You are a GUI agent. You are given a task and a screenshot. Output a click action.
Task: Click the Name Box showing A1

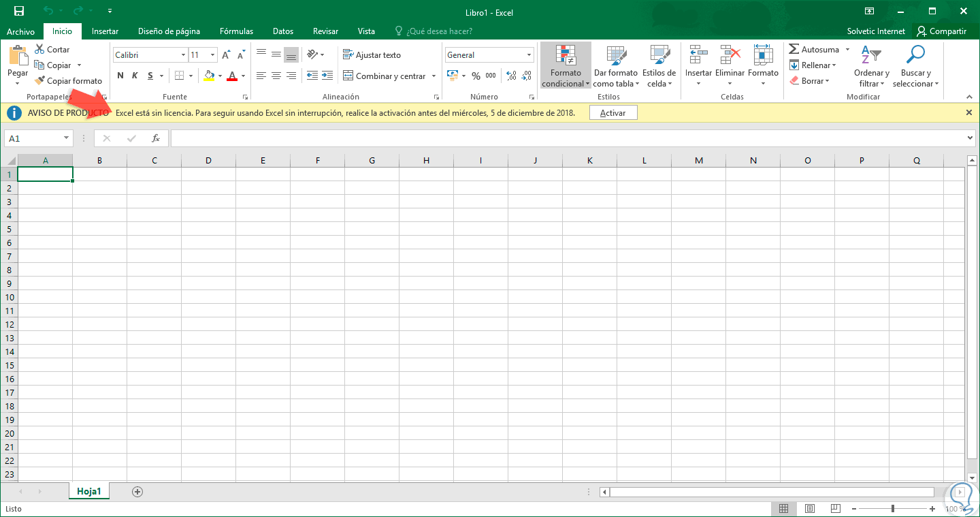38,138
